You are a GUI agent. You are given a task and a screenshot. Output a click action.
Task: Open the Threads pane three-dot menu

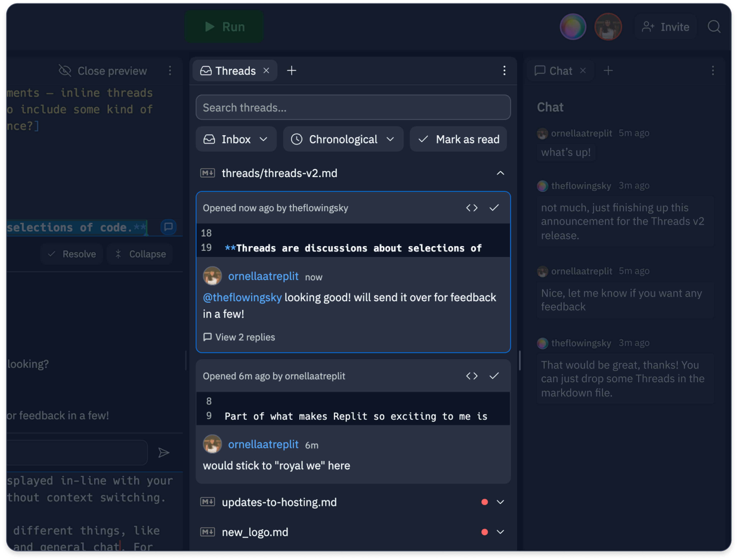click(x=504, y=71)
